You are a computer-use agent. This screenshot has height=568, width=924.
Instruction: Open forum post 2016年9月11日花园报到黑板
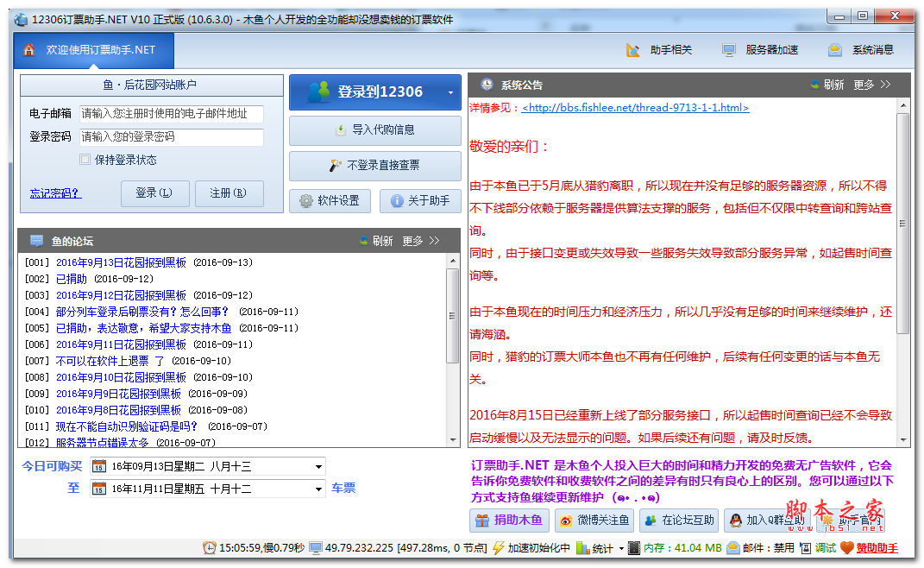(x=121, y=344)
